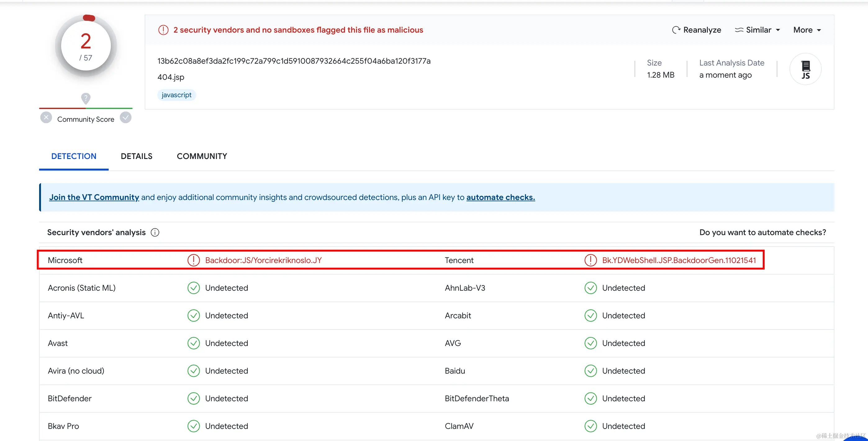
Task: Click the community score question mark pin
Action: (86, 98)
